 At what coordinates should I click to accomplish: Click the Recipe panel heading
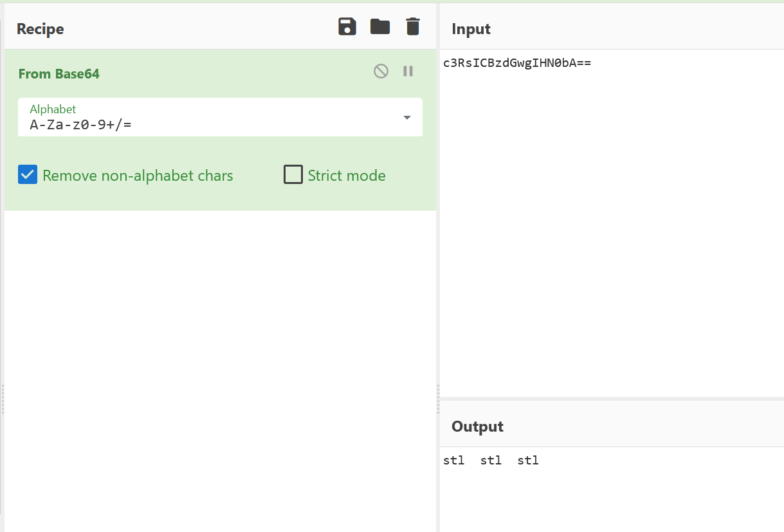(x=41, y=29)
